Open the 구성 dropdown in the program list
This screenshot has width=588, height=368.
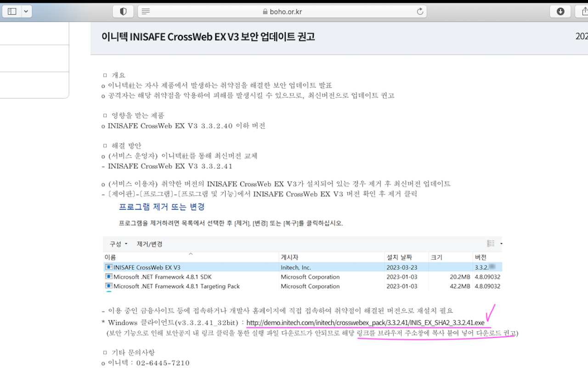(119, 244)
